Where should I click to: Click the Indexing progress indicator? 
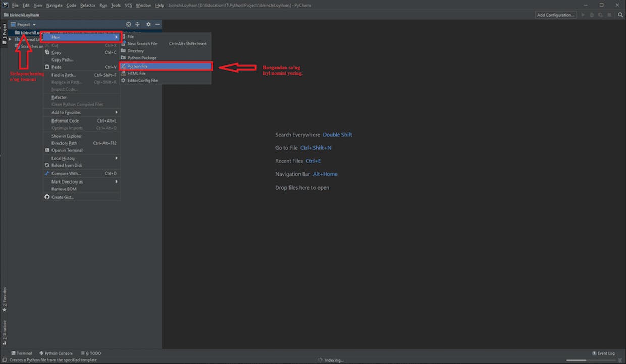[331, 360]
